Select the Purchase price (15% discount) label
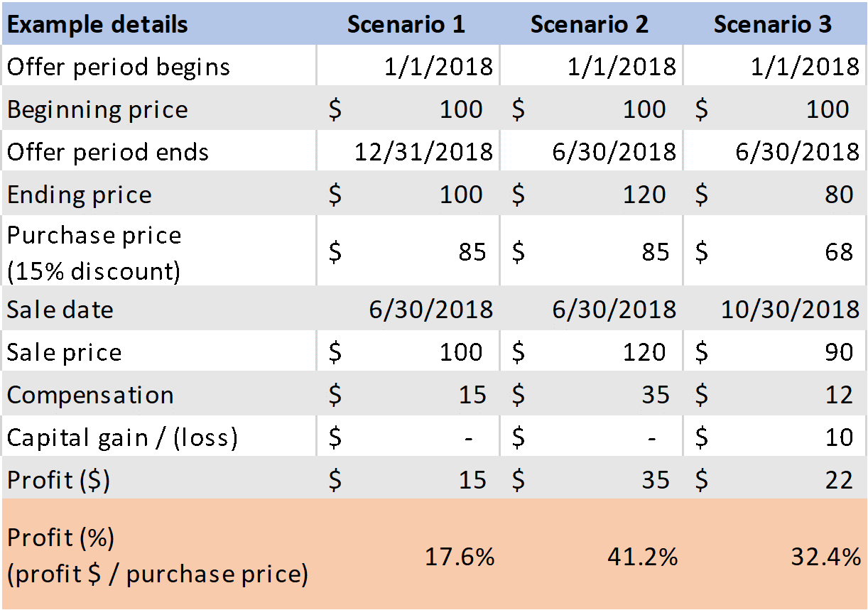 point(94,253)
